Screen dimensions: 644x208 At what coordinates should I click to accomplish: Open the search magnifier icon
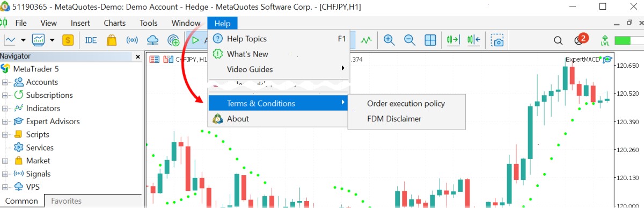(x=558, y=40)
